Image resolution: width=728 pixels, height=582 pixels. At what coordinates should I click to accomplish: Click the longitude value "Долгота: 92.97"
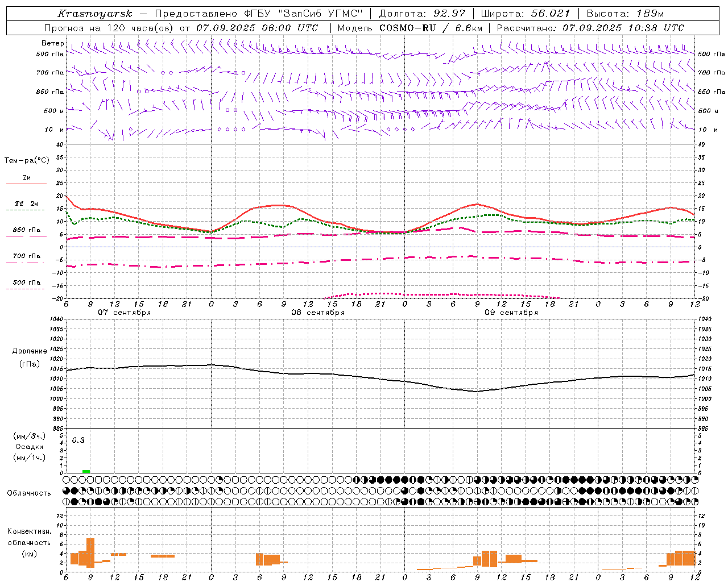(421, 14)
